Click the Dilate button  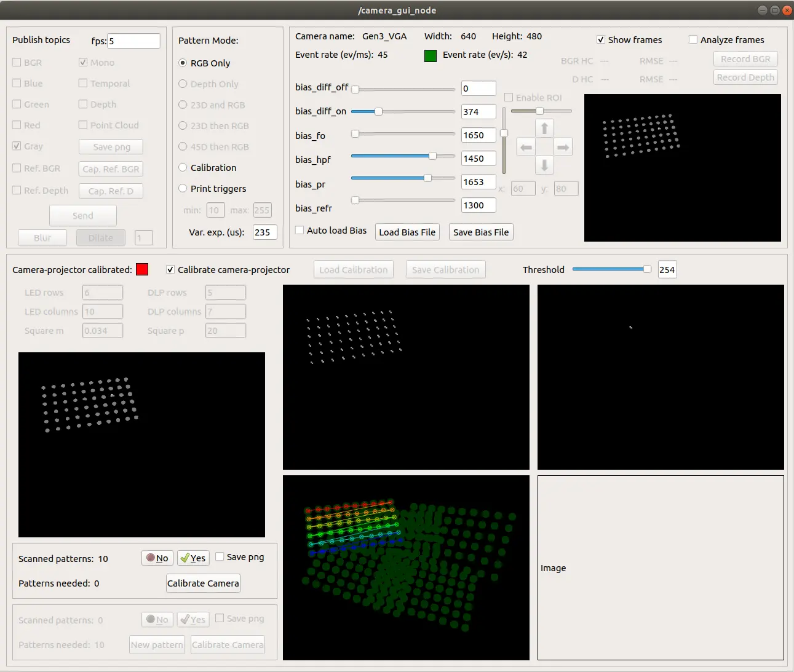pyautogui.click(x=101, y=237)
